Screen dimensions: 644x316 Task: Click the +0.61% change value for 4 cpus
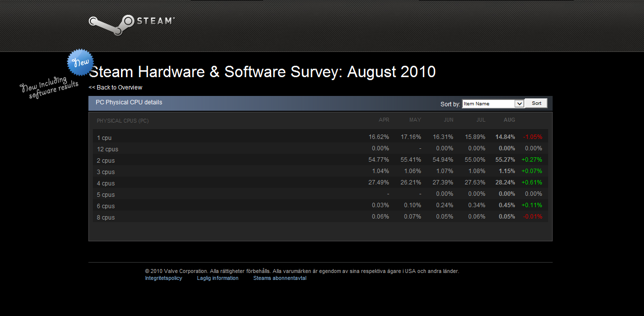coord(532,182)
